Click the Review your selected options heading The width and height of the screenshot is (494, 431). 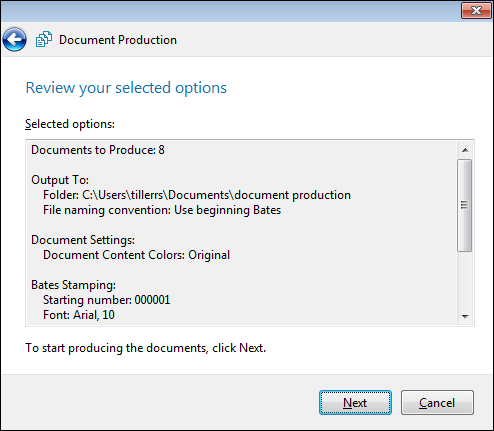(x=126, y=88)
